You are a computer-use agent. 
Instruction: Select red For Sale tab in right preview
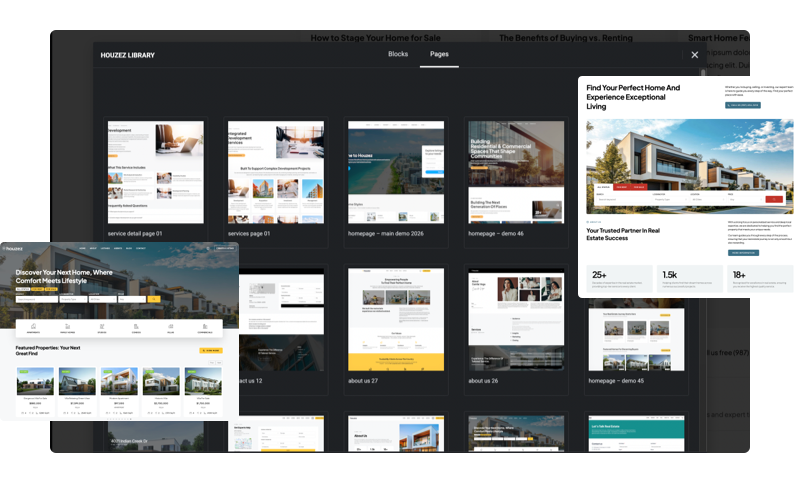pyautogui.click(x=639, y=187)
